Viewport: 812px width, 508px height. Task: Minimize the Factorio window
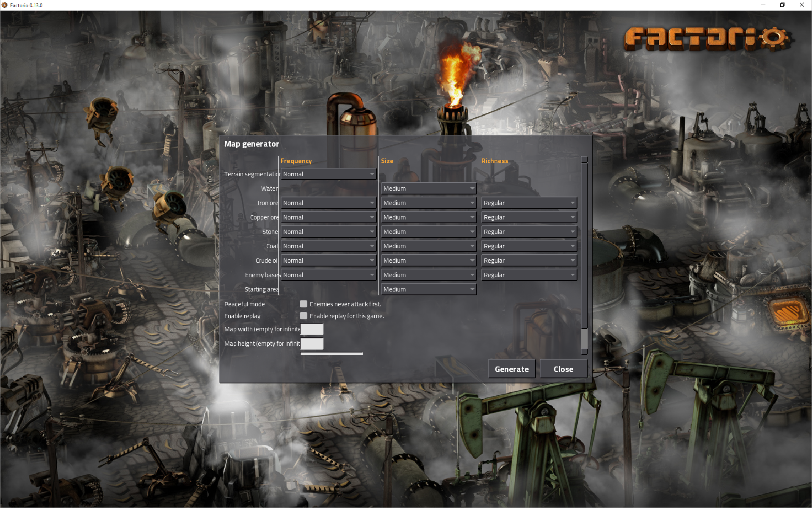click(x=763, y=5)
